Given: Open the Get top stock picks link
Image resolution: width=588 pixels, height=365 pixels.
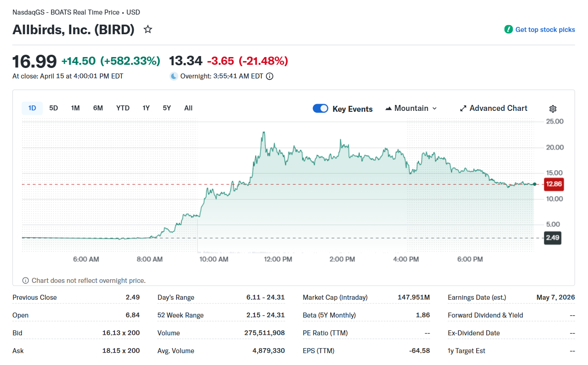Looking at the screenshot, I should point(545,30).
